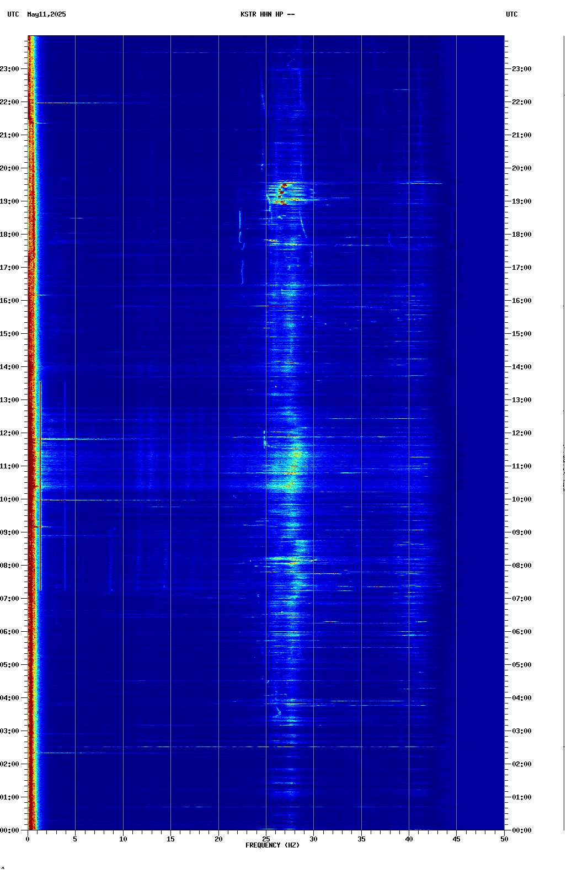Click '22:00' on the left time axis
The image size is (588, 874).
click(x=9, y=102)
